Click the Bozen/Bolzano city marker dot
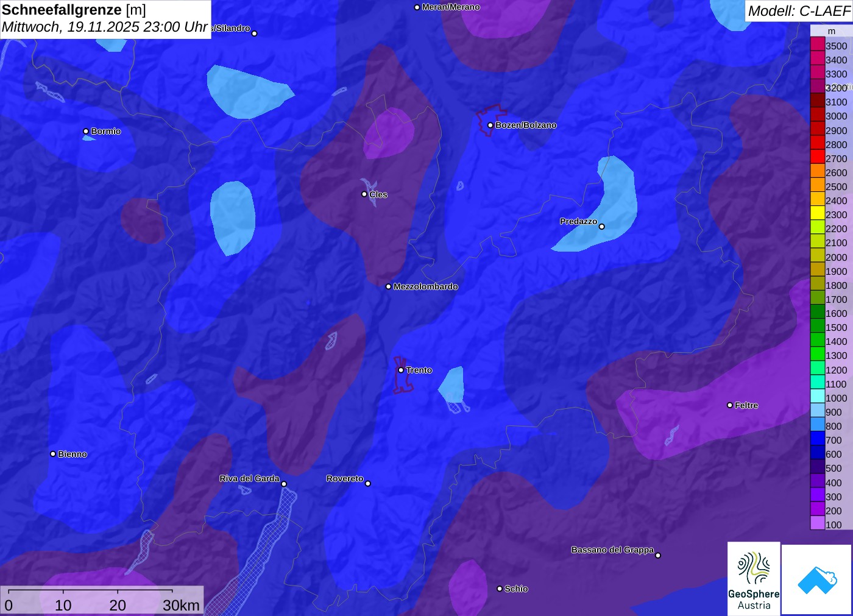Image resolution: width=853 pixels, height=616 pixels. [x=490, y=126]
